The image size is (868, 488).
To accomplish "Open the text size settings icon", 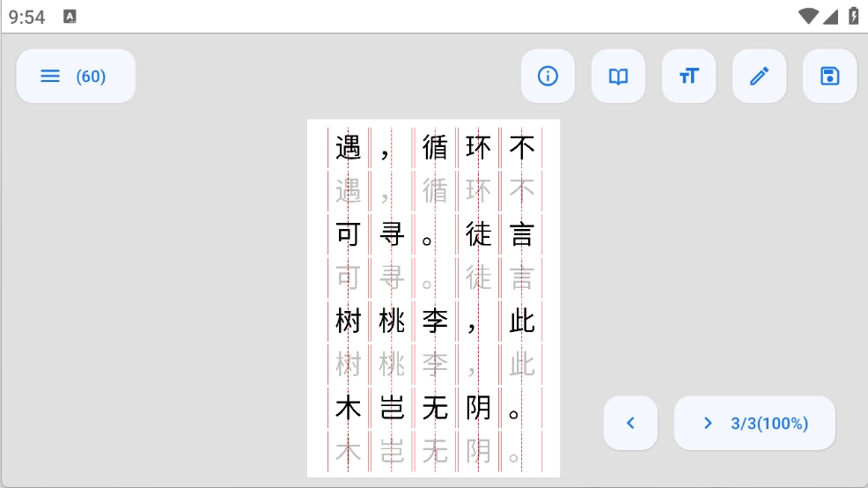I will 688,77.
